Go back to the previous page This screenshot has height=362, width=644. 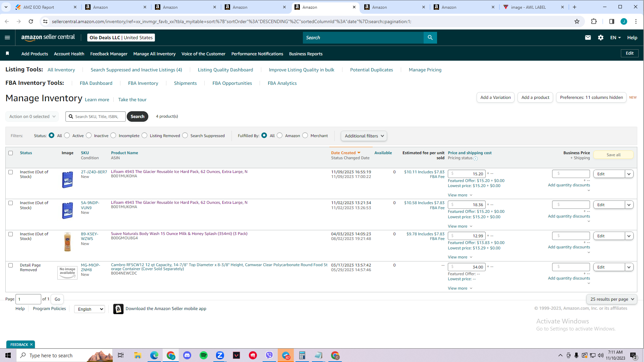pos(7,21)
